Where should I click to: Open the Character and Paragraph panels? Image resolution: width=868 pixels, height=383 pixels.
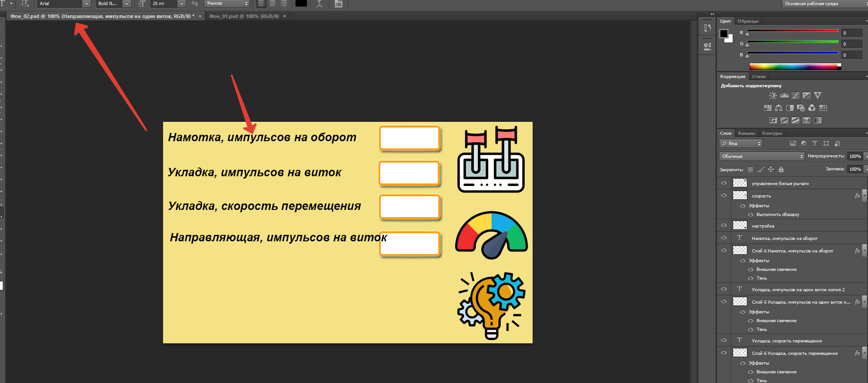click(x=339, y=4)
